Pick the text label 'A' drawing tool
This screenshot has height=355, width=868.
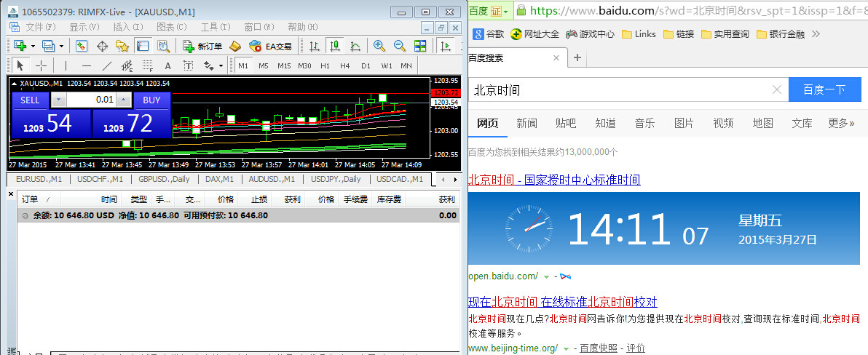[x=167, y=65]
